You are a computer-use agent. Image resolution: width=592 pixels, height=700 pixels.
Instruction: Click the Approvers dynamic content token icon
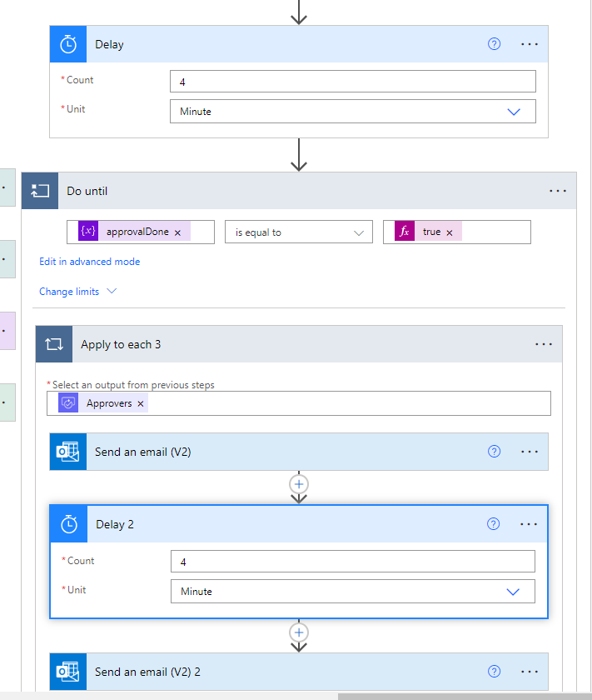(67, 402)
